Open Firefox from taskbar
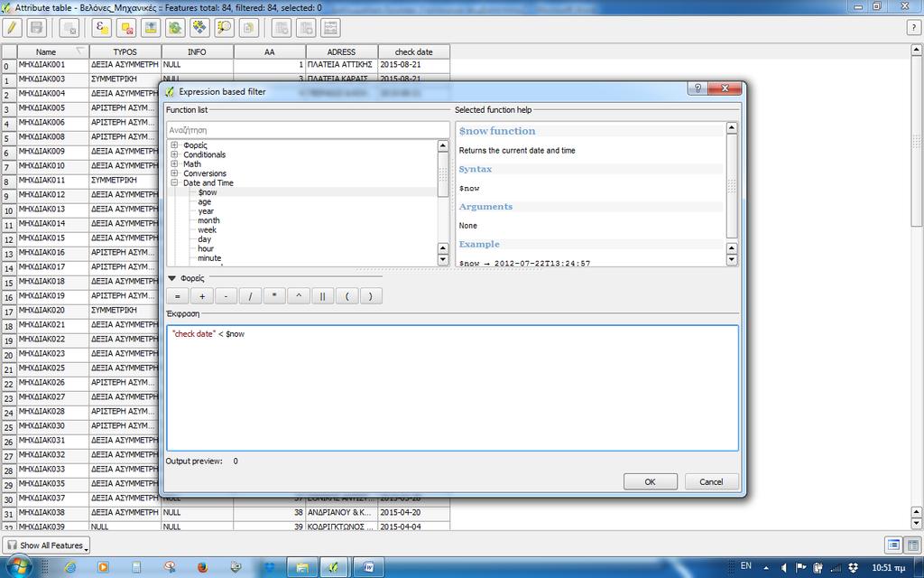 point(203,567)
